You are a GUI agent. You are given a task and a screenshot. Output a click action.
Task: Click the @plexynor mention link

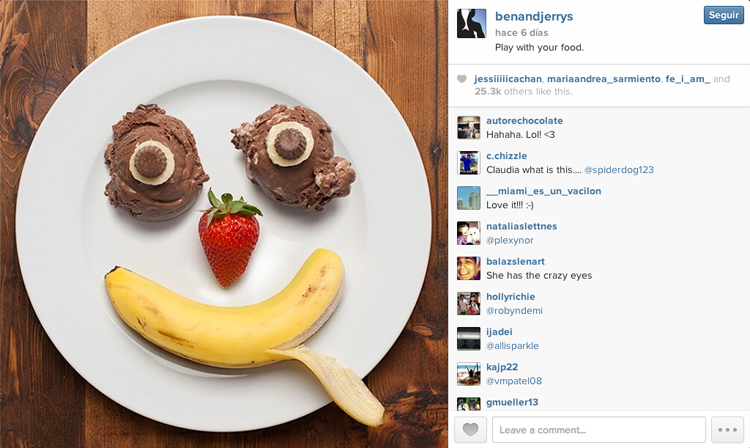coord(509,240)
